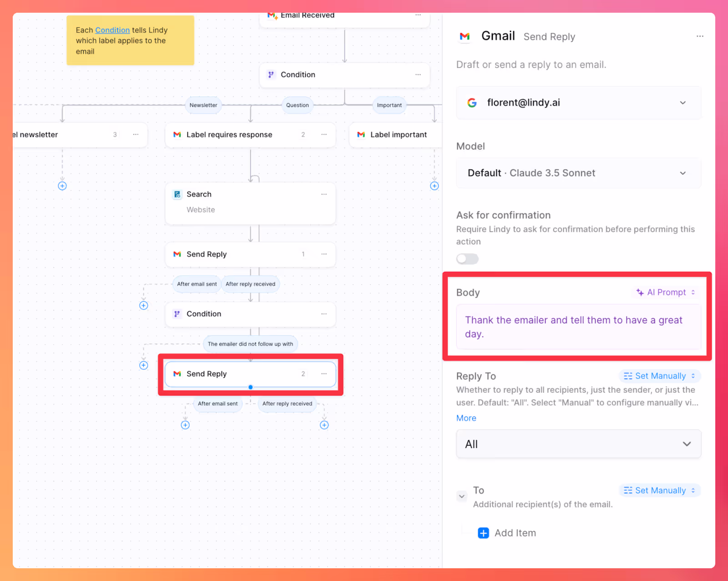Change Reply To Set Manually mode
The image size is (728, 581).
[x=660, y=376]
